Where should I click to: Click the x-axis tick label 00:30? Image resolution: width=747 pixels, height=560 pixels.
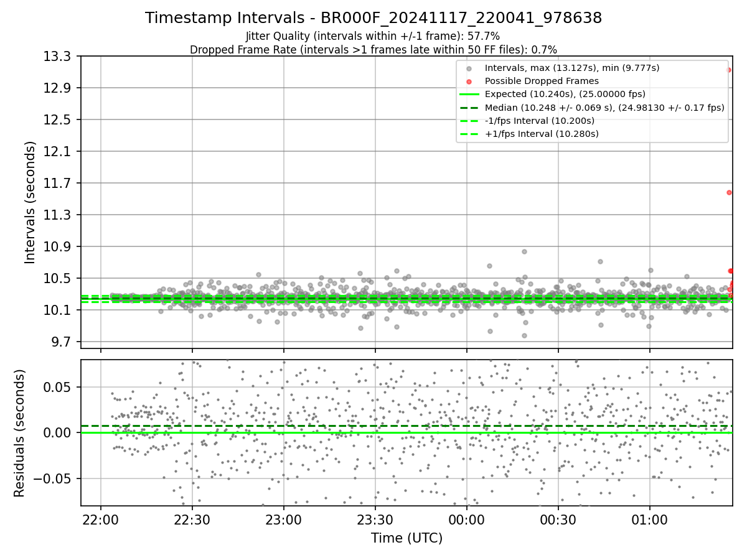[558, 519]
